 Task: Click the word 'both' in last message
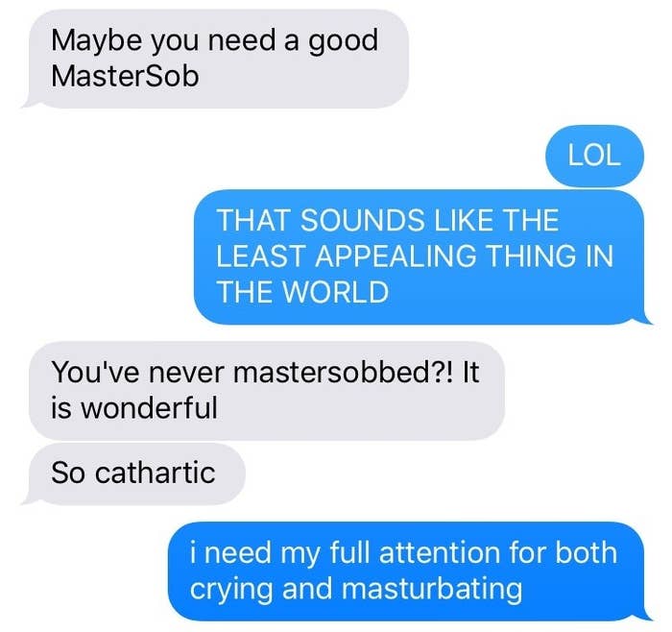tap(587, 552)
